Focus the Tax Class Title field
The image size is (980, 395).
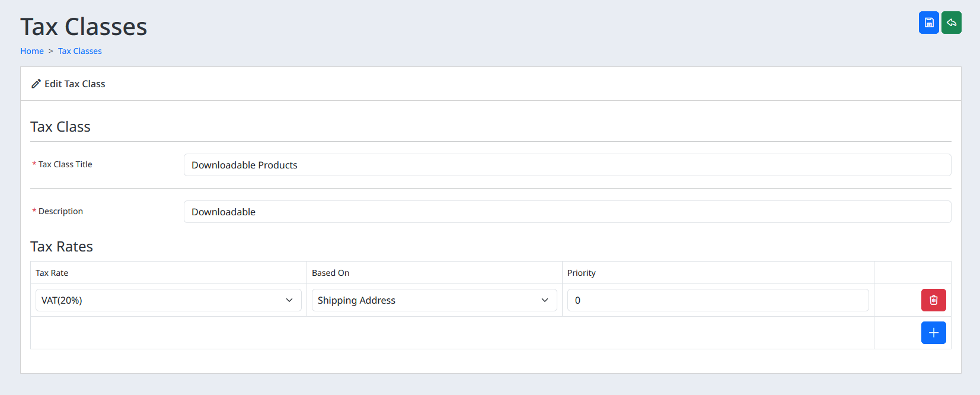567,165
